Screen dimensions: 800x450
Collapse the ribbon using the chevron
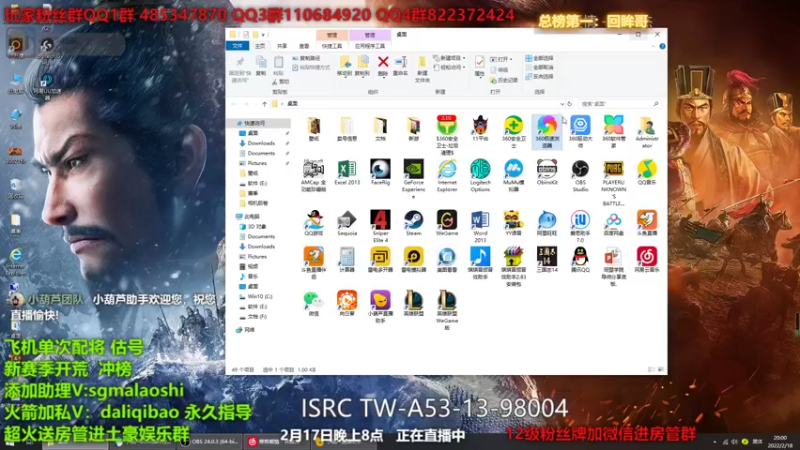tap(653, 46)
